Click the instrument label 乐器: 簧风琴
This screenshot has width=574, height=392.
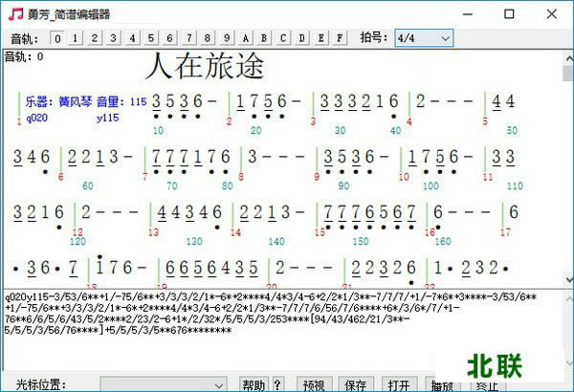[x=58, y=101]
